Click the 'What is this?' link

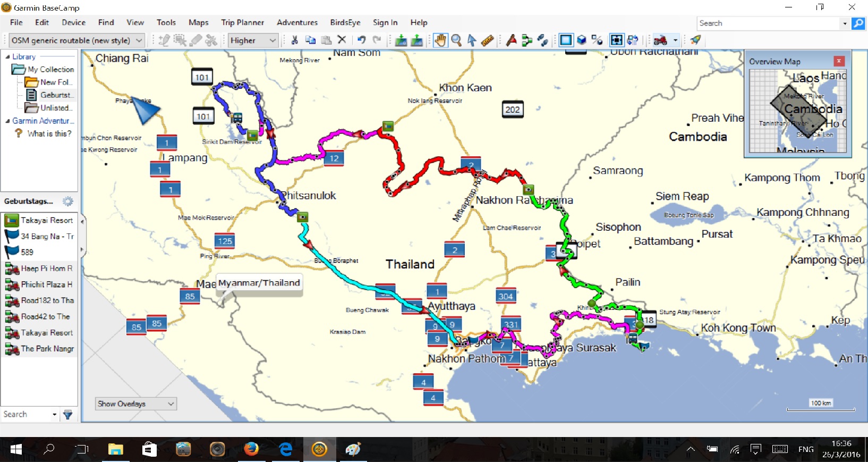(49, 134)
